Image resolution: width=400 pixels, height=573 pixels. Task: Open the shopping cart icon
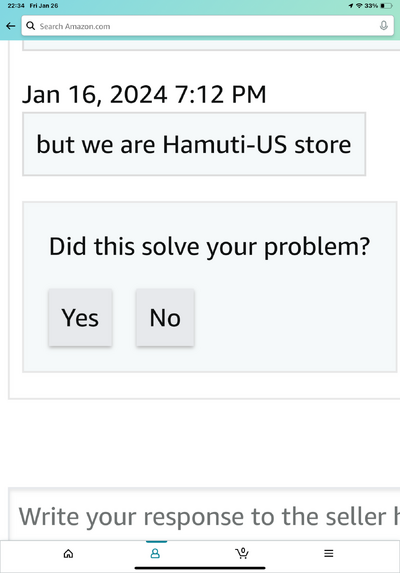pos(242,553)
